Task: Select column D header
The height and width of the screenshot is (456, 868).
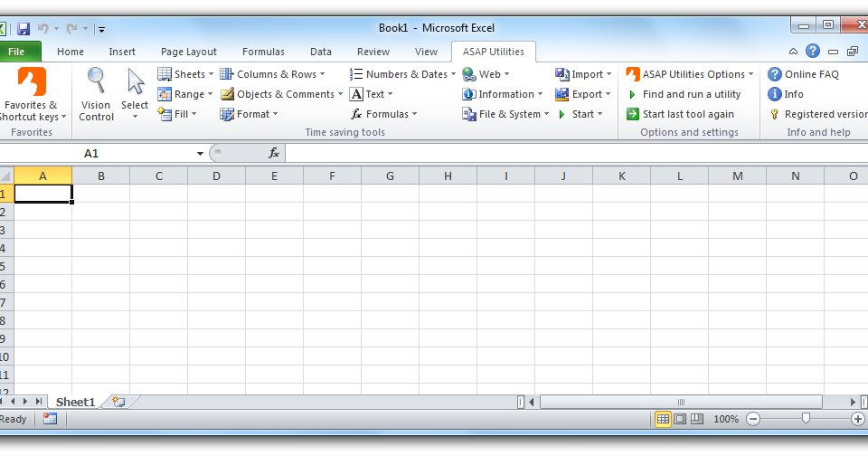Action: 216,176
